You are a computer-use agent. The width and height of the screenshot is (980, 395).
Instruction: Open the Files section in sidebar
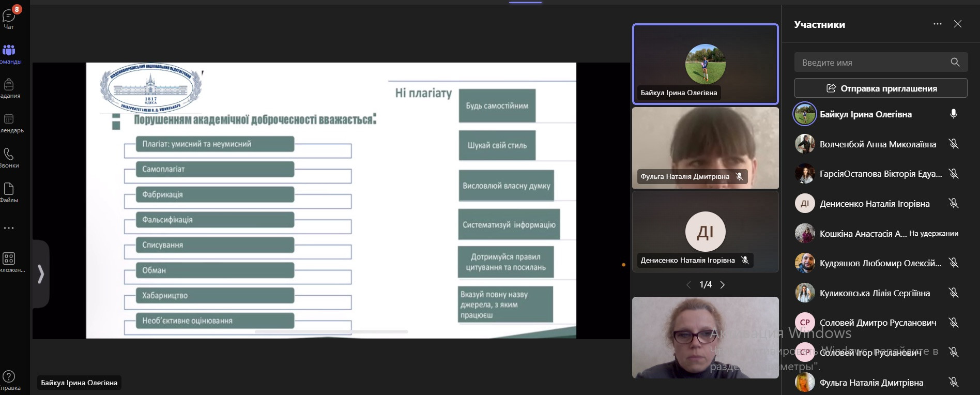coord(9,192)
